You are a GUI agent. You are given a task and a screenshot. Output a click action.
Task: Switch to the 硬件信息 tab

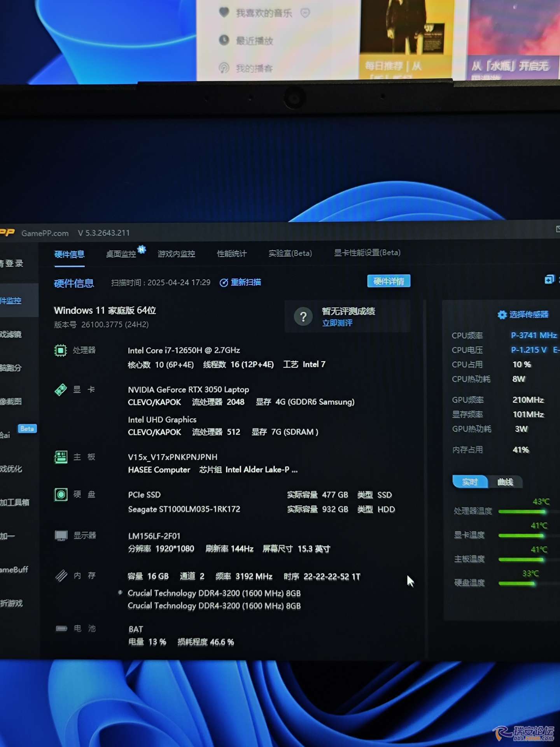(69, 254)
